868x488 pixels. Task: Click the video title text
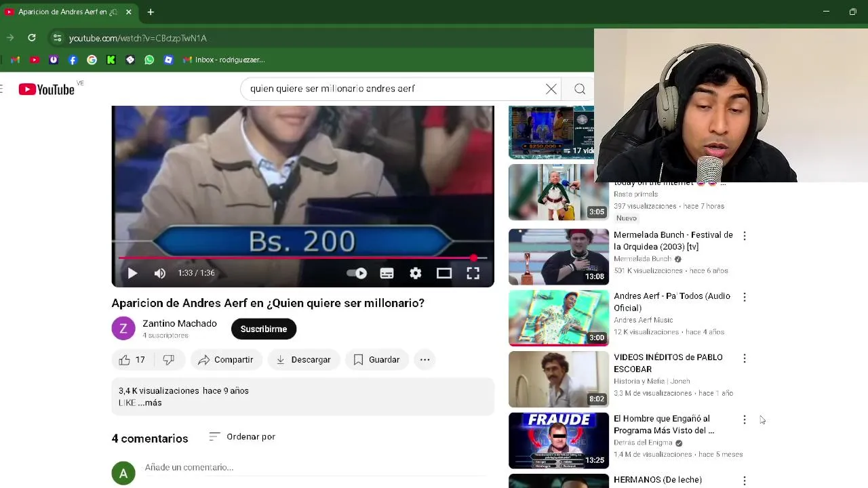[268, 303]
